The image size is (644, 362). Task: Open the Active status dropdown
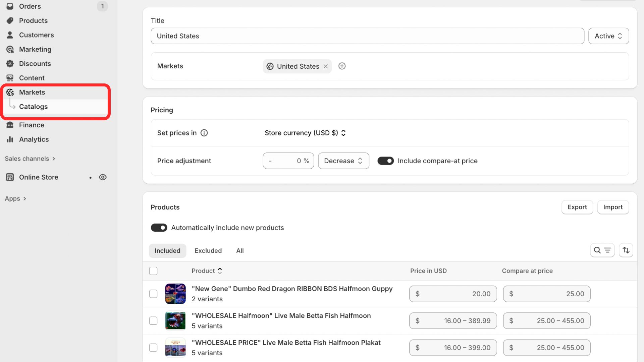point(608,36)
